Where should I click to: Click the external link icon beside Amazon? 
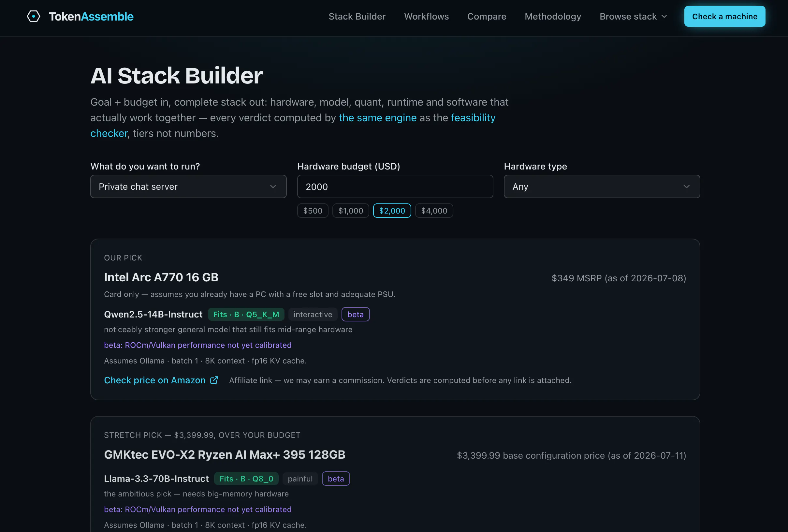[214, 380]
